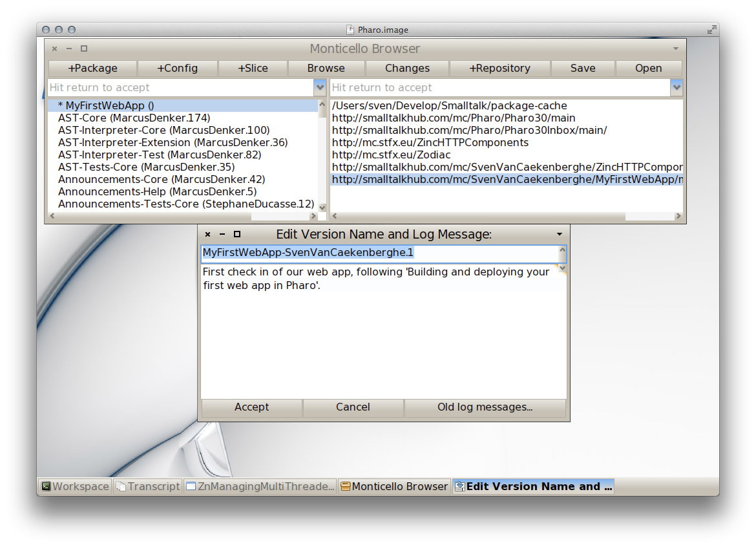Close the Monticello Browser window

(54, 48)
